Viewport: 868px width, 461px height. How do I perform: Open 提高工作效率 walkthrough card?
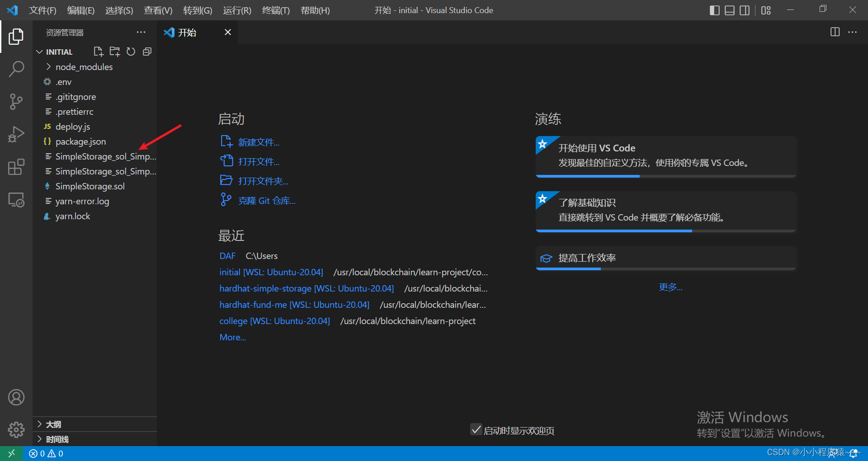coord(666,258)
